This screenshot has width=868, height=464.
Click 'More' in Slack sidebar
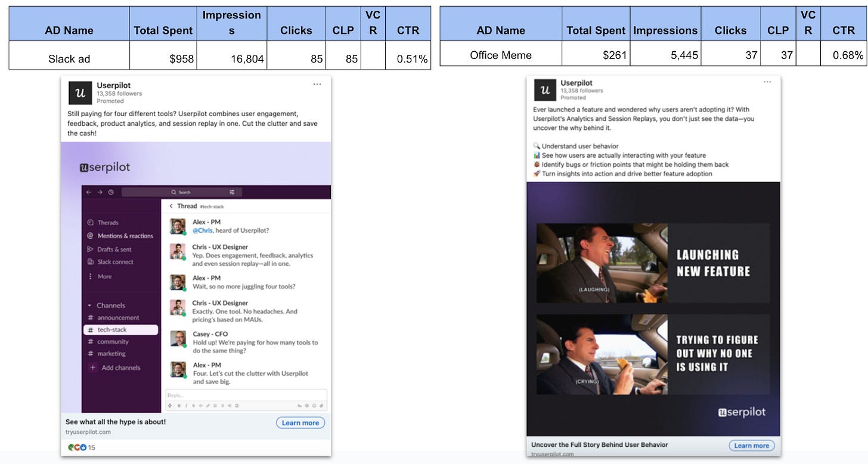point(100,276)
